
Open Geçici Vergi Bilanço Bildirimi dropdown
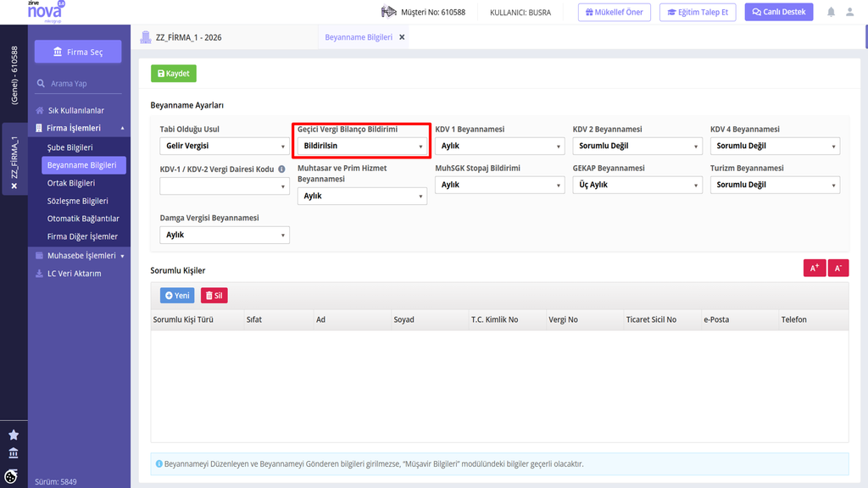coord(362,146)
